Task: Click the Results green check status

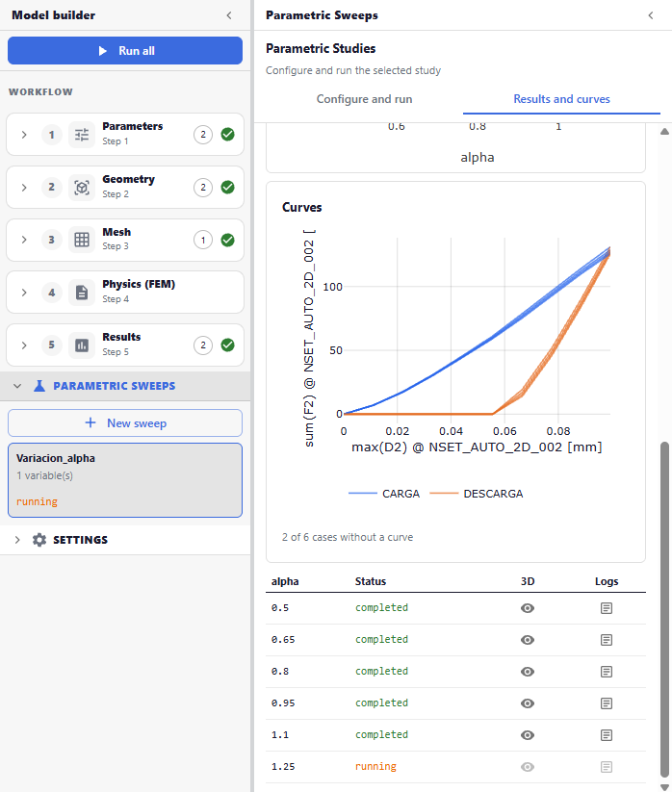Action: [x=228, y=345]
